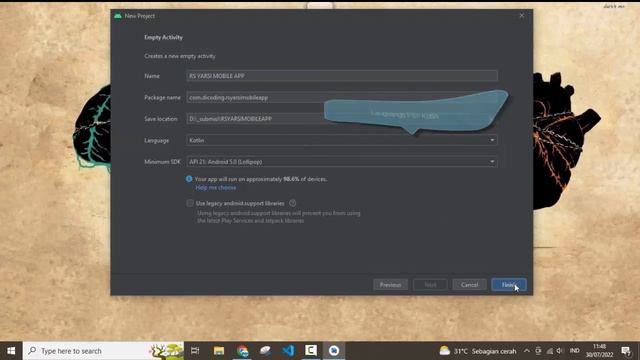Image resolution: width=640 pixels, height=360 pixels.
Task: Click the Finish button
Action: click(509, 285)
